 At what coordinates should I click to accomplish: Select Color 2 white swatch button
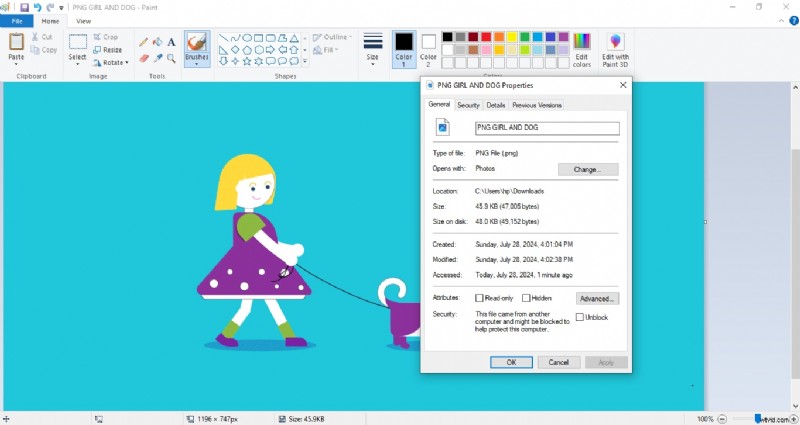click(429, 49)
